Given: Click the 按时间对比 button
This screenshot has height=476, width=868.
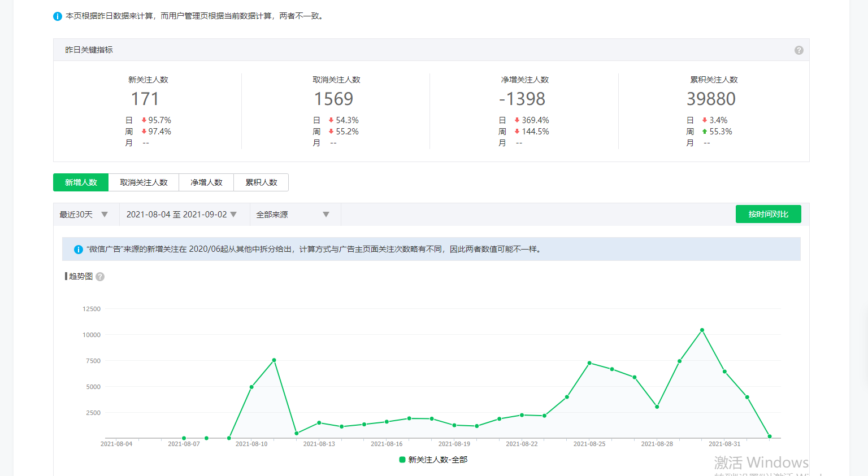Looking at the screenshot, I should click(x=768, y=214).
